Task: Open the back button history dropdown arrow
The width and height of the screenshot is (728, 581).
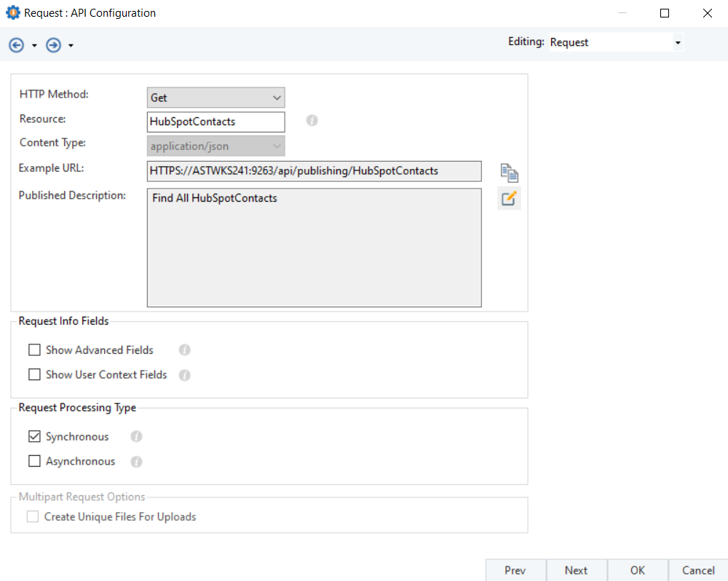Action: pyautogui.click(x=34, y=46)
